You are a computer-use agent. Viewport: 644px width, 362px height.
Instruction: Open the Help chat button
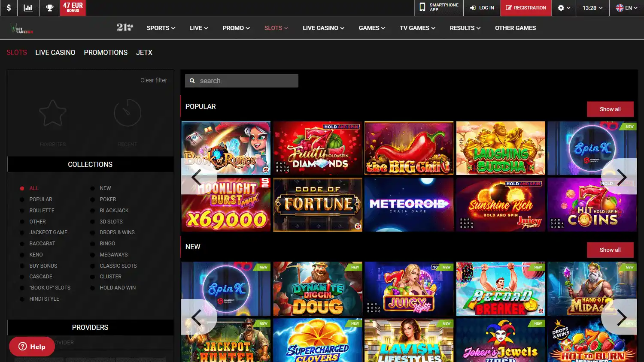32,347
